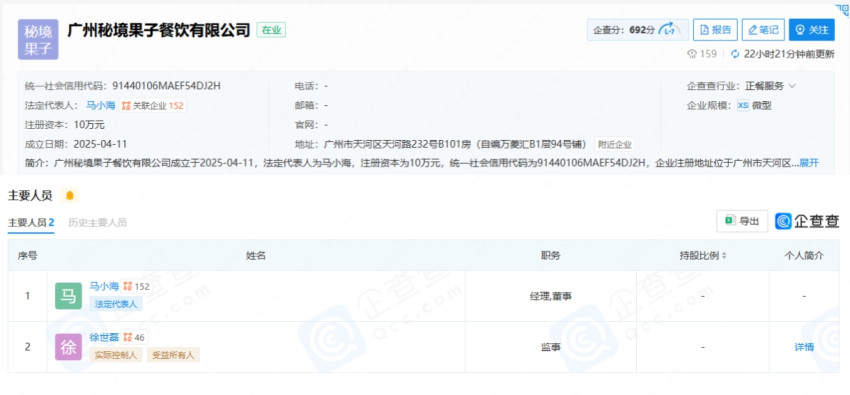Sort by the 持股比例 column arrows
Image resolution: width=850 pixels, height=395 pixels.
724,256
